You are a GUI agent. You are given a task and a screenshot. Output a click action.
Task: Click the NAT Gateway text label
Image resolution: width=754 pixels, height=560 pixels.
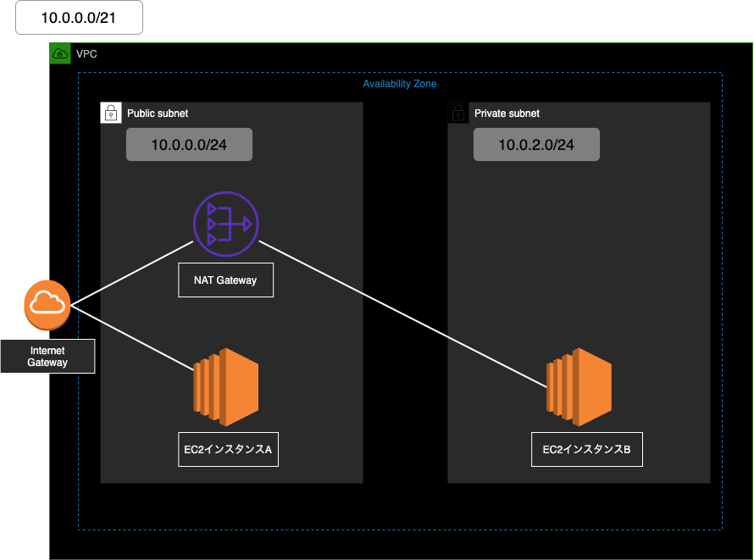[225, 280]
